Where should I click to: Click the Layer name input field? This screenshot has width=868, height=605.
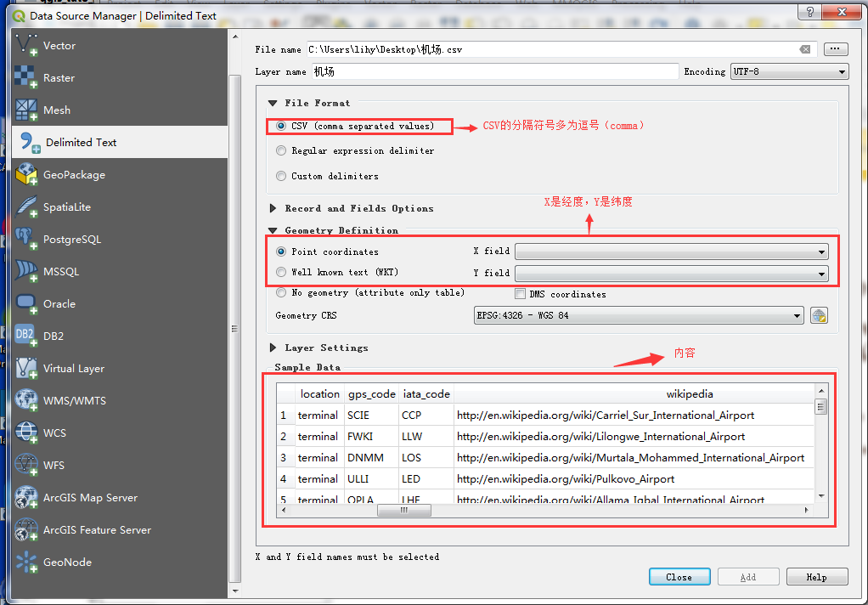pyautogui.click(x=495, y=72)
